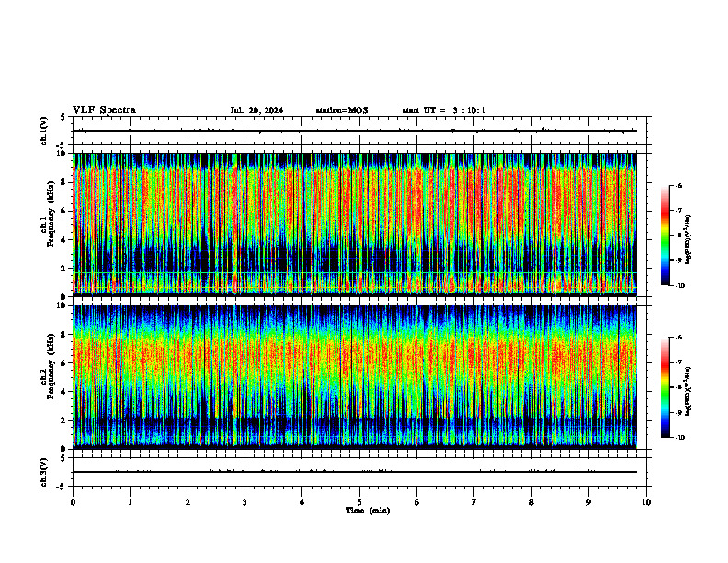Click the ch.1 voltage waveform panel
Viewport: 728px width, 563px height.
point(359,131)
